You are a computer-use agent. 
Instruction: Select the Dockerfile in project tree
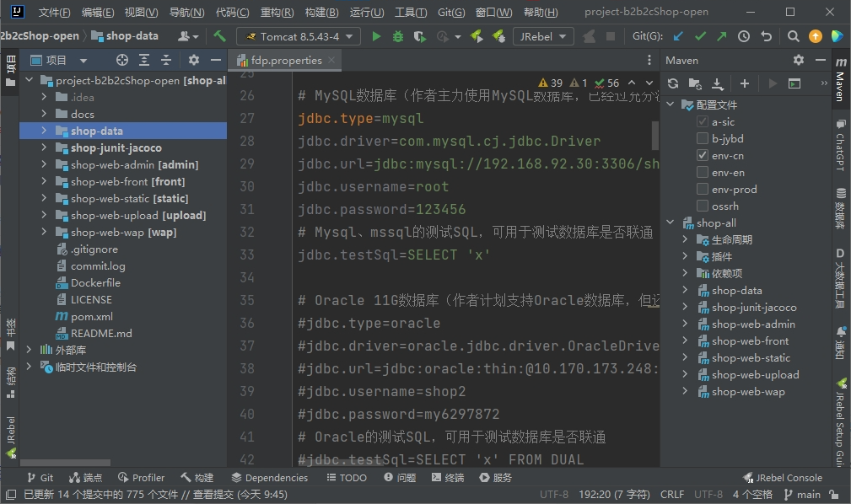click(x=95, y=282)
